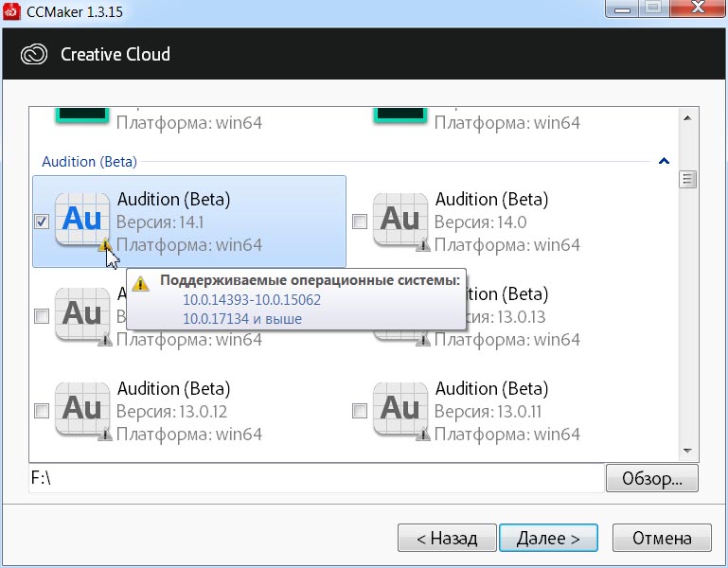Click warning triangle on Audition 14.0 icon
This screenshot has height=568, width=728.
pyautogui.click(x=423, y=245)
